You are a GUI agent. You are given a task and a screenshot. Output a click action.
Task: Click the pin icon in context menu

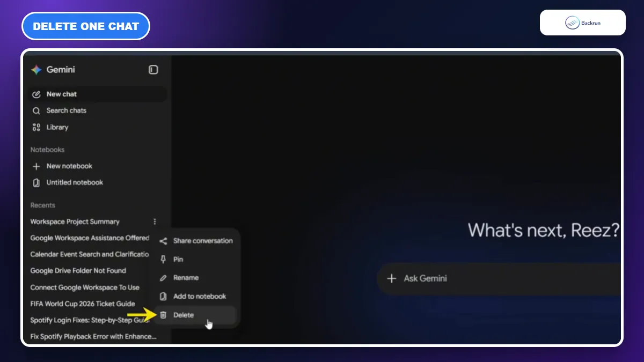tap(163, 260)
